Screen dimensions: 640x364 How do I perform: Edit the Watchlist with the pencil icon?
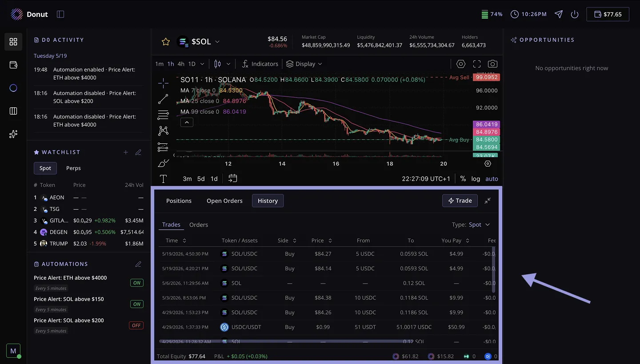click(138, 152)
